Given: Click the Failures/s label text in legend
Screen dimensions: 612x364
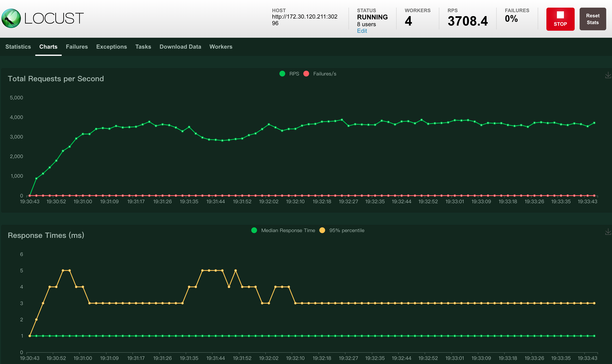Looking at the screenshot, I should coord(325,74).
